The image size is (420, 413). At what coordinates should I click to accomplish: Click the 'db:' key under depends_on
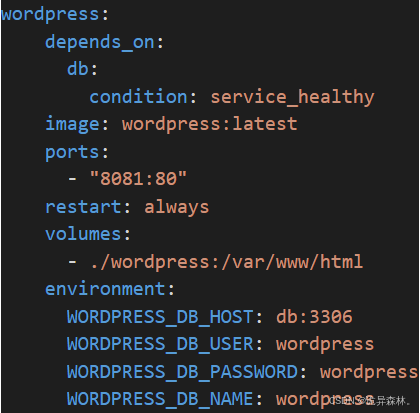click(x=82, y=69)
